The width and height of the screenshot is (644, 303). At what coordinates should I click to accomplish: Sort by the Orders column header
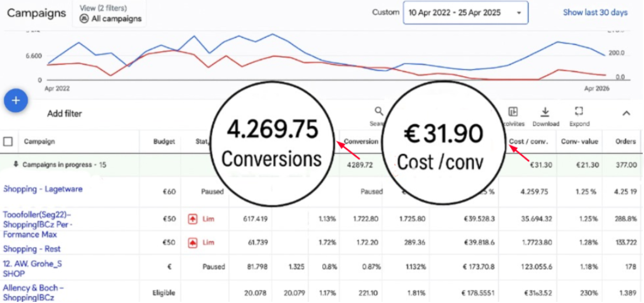point(625,142)
